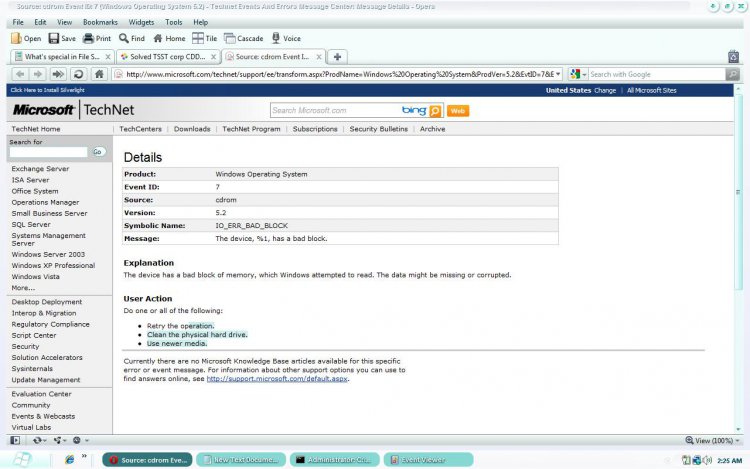Expand quick launch overflow chevron

tap(84, 456)
